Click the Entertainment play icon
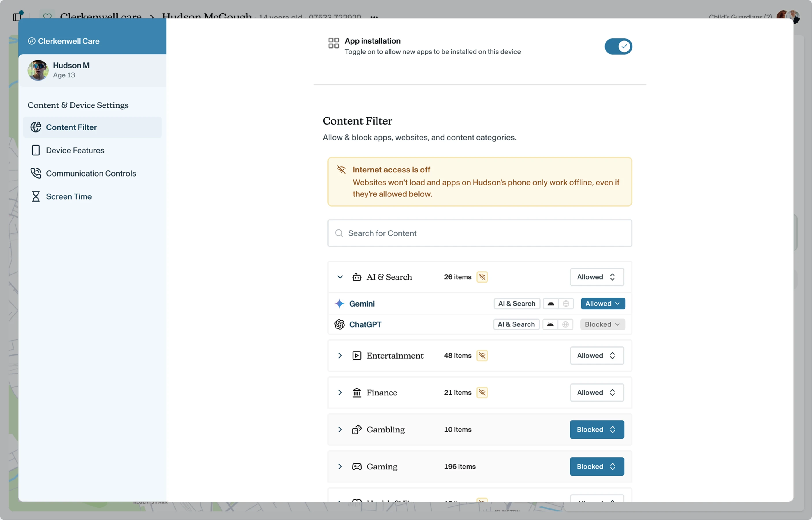Image resolution: width=812 pixels, height=520 pixels. tap(356, 356)
